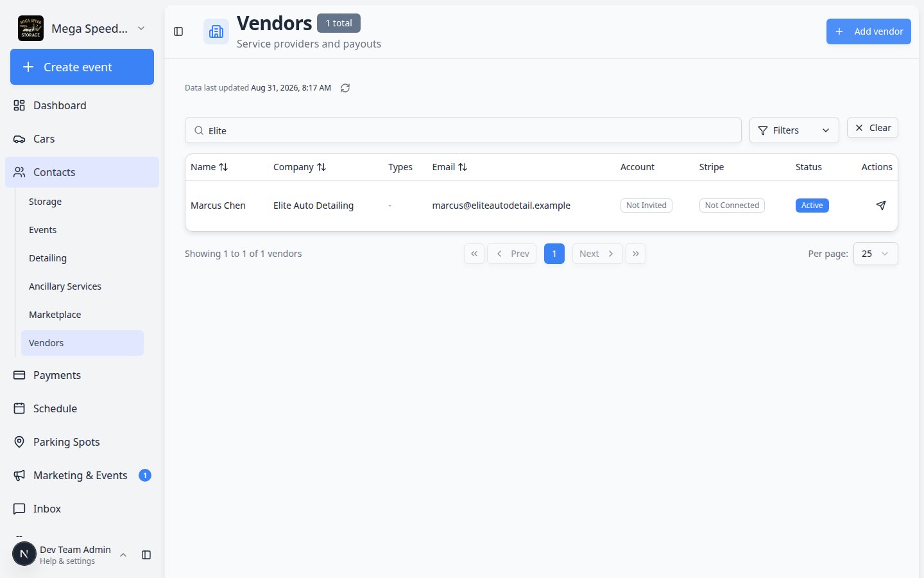Expand Dev Team Admin menu chevron
The image size is (924, 578).
point(123,555)
